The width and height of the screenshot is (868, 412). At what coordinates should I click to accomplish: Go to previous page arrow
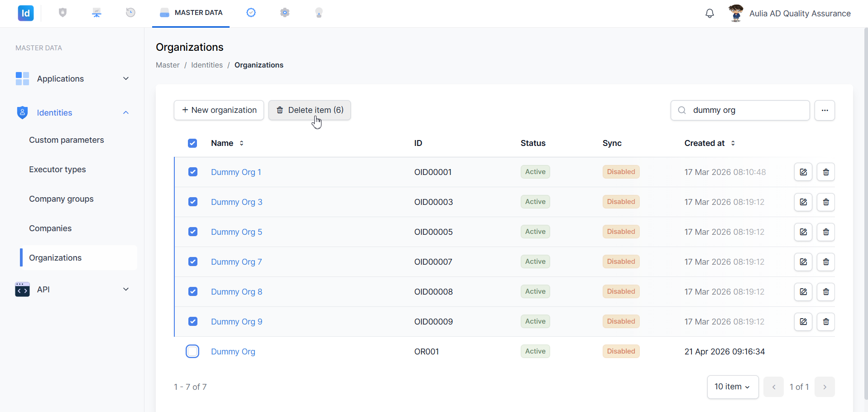click(x=774, y=387)
